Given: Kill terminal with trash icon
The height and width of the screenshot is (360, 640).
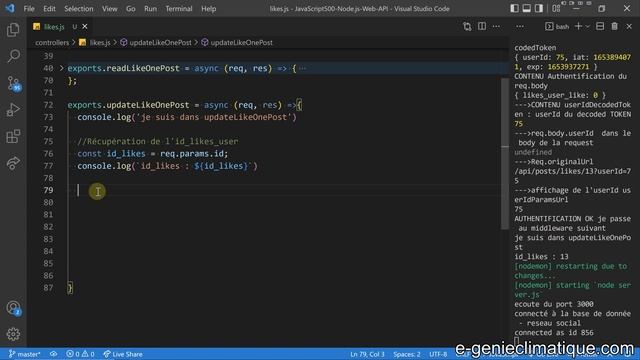Looking at the screenshot, I should (x=614, y=27).
